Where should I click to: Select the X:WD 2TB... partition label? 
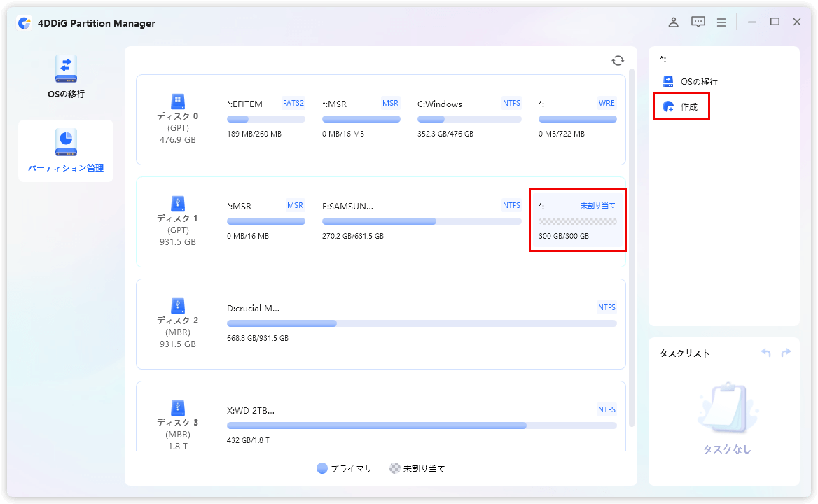click(251, 410)
